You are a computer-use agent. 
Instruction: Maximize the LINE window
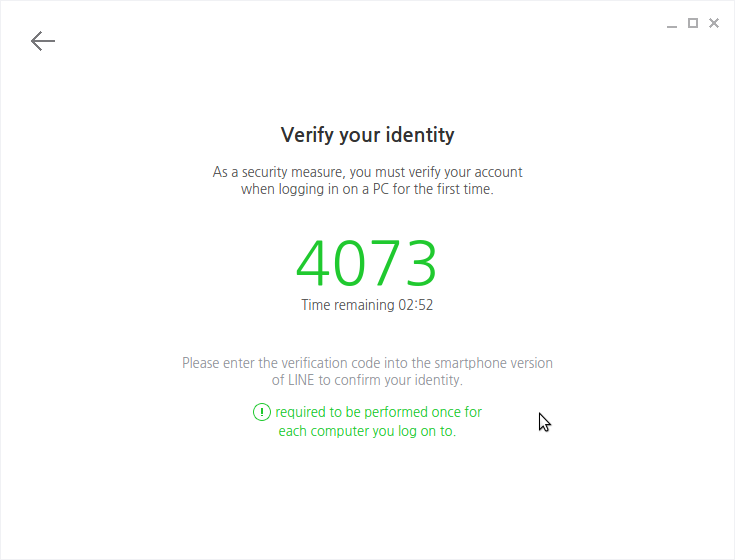click(x=693, y=23)
